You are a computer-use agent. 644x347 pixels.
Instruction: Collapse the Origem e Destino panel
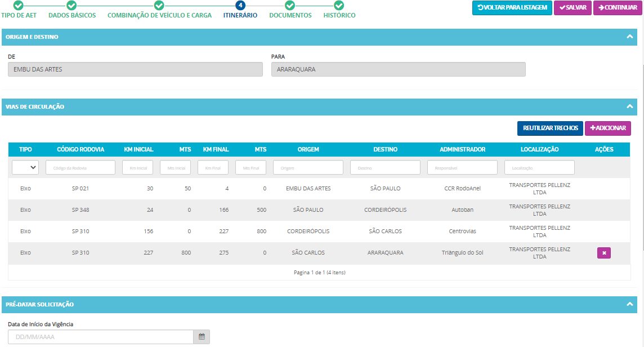click(629, 37)
